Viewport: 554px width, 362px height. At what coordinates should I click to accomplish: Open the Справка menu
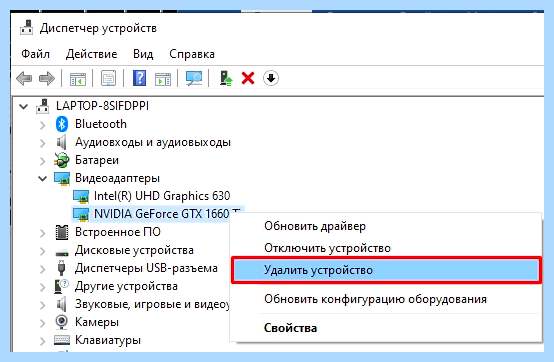(192, 54)
